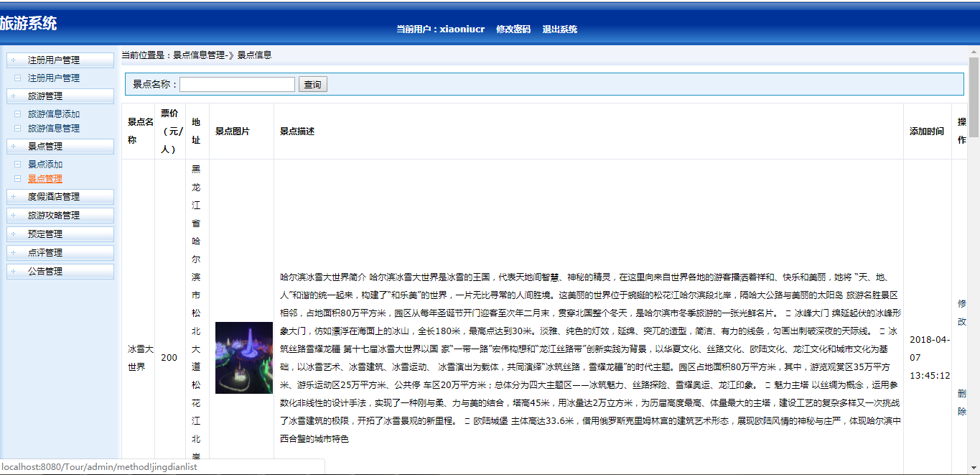Click the 景点图片 column header
Viewport: 980px width, 475px height.
241,131
